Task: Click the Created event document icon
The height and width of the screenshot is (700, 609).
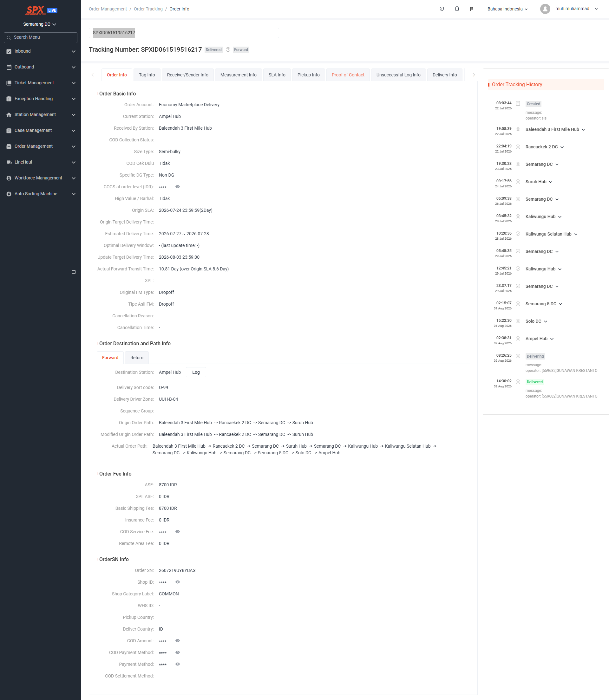Action: click(518, 103)
